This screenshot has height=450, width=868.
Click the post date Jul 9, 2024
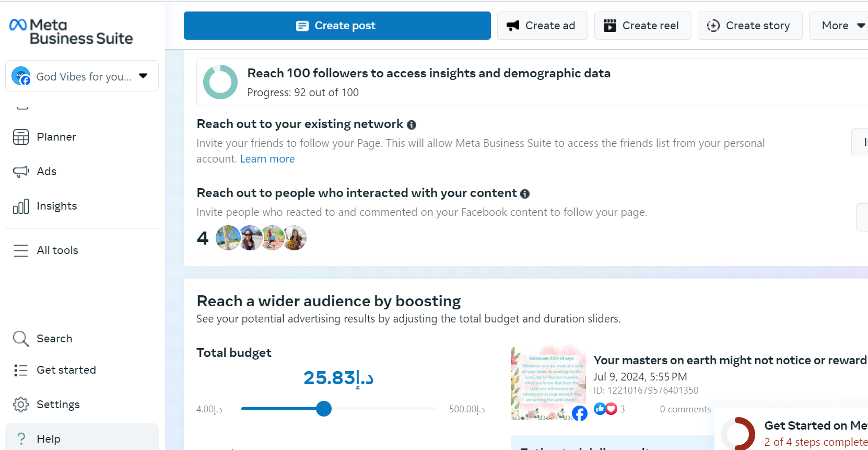(640, 377)
